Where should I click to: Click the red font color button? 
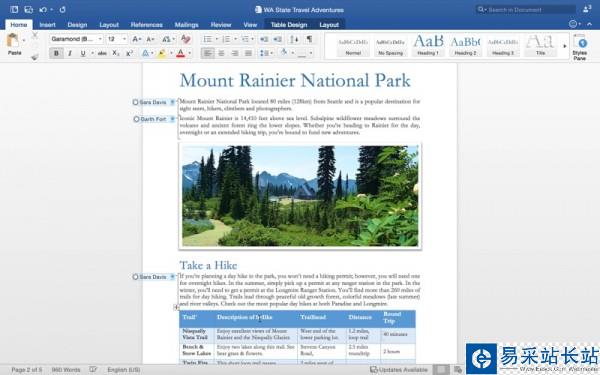point(181,53)
